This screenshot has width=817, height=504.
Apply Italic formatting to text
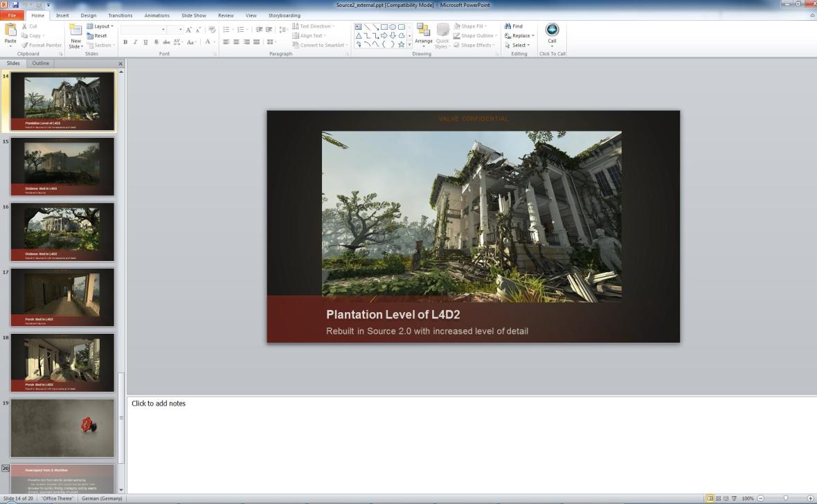point(135,42)
